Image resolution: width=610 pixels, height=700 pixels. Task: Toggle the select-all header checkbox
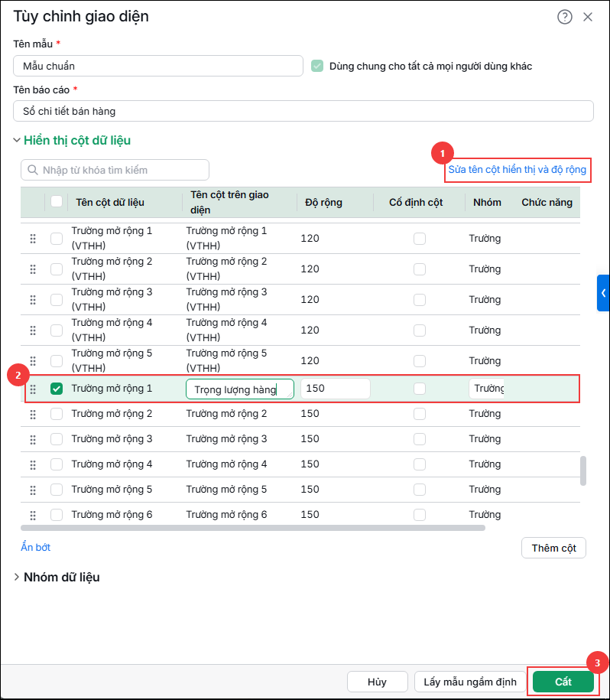(x=57, y=201)
